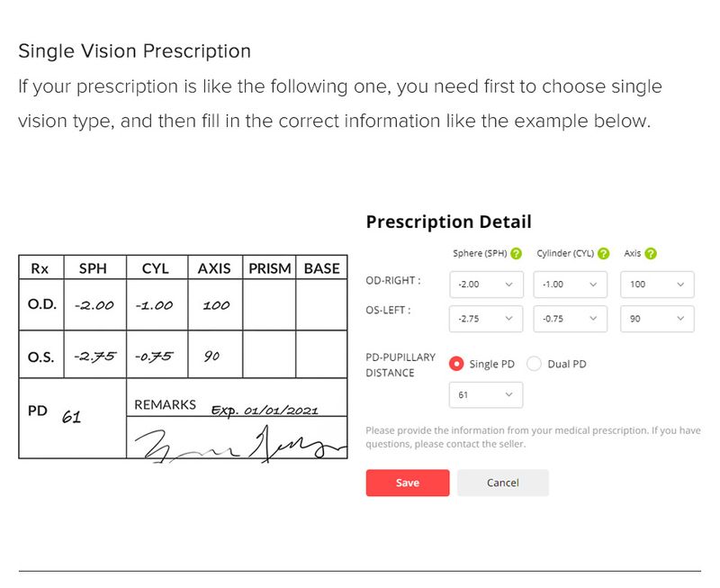The width and height of the screenshot is (720, 588).
Task: Click the handwritten PD value 61
Action: 71,418
